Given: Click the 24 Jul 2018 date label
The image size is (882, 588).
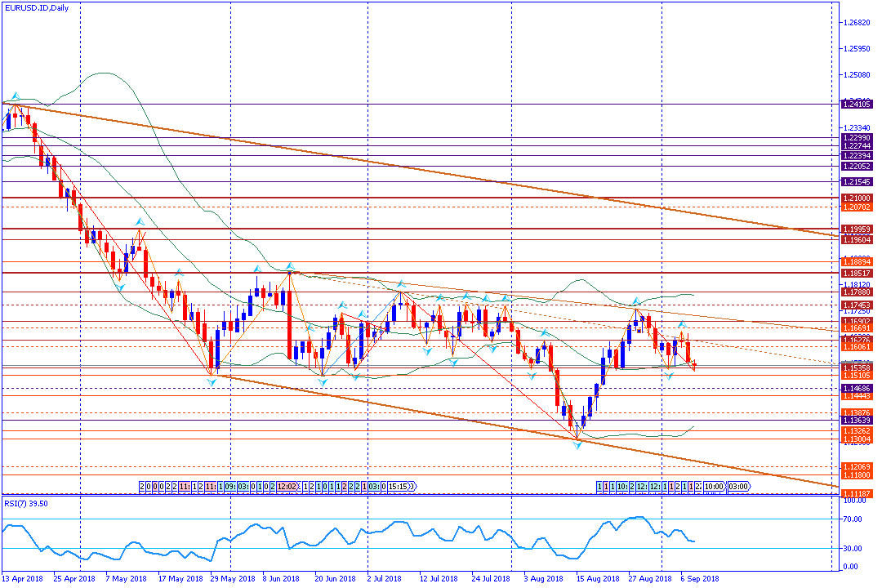Looking at the screenshot, I should 491,579.
